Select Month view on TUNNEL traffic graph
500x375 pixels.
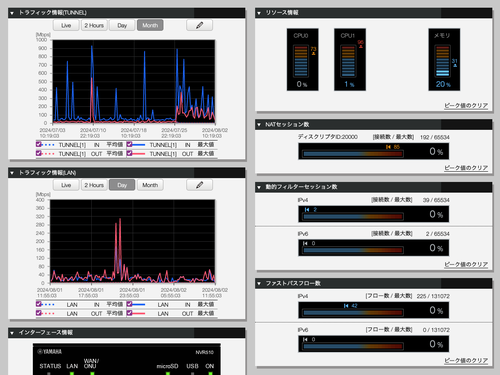pos(150,25)
